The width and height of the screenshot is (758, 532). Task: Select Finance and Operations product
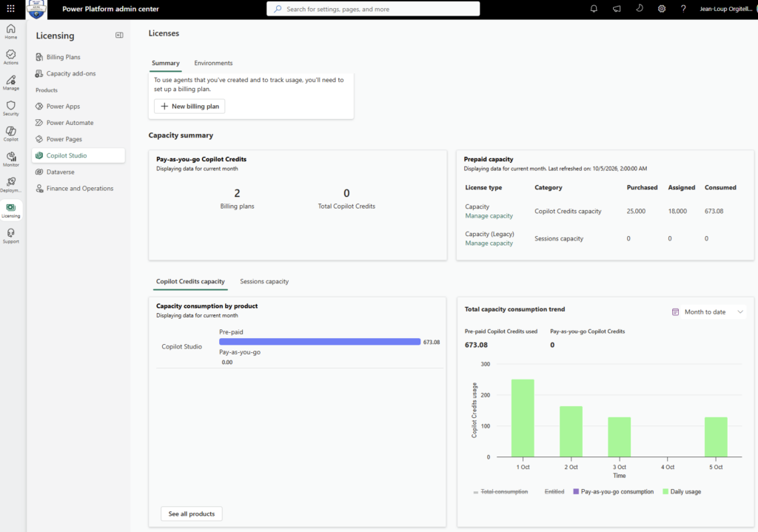click(78, 189)
